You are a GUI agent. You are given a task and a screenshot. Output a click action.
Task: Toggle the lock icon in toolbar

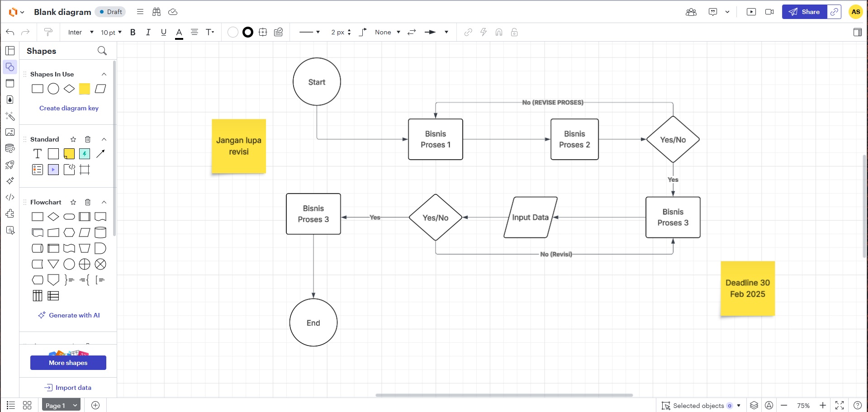[514, 32]
